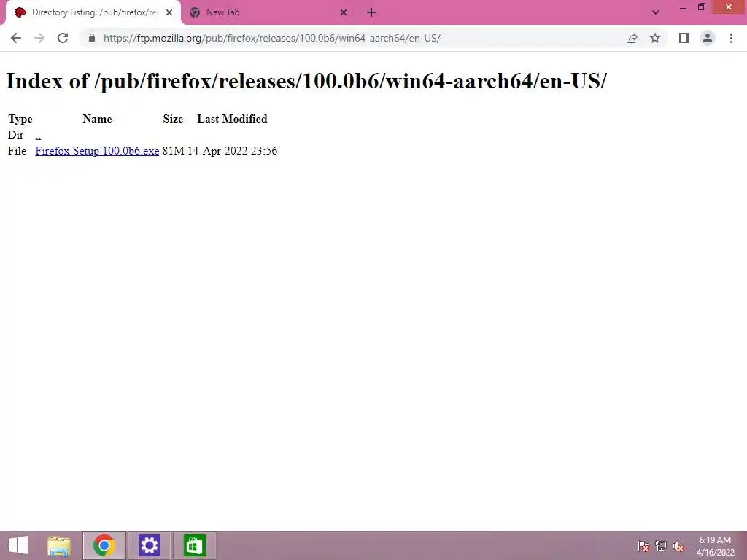747x560 pixels.
Task: Click the network status tray icon
Action: pyautogui.click(x=661, y=546)
